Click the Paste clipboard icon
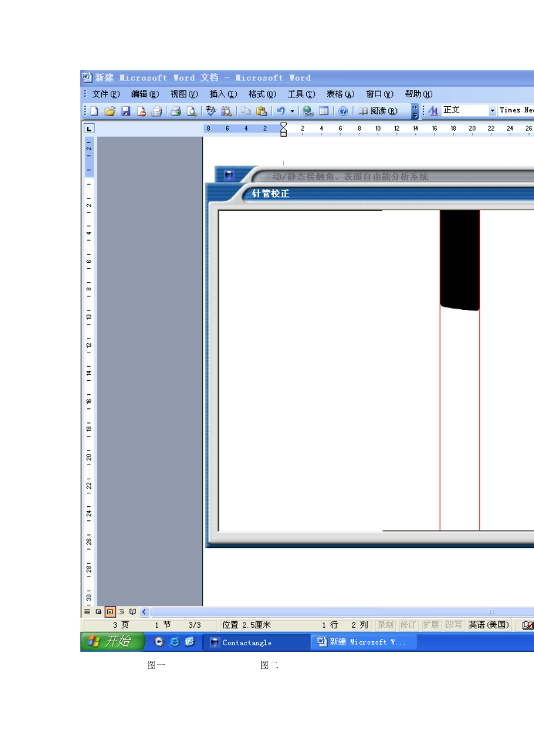Screen dimensions: 534x756 click(x=261, y=111)
